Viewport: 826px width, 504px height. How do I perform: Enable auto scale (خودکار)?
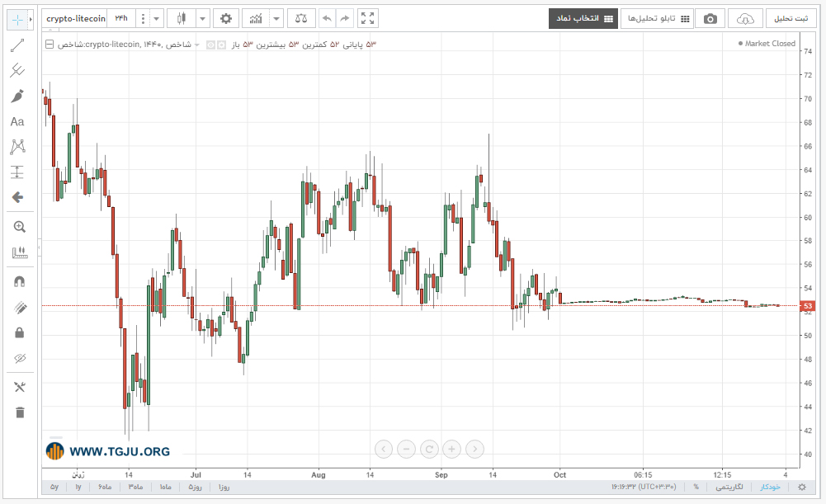[770, 488]
